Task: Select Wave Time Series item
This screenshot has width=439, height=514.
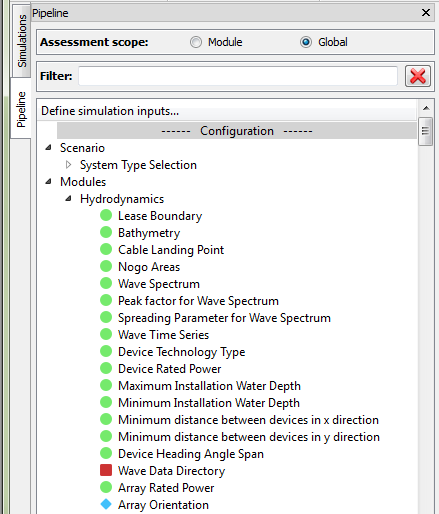Action: [x=163, y=335]
